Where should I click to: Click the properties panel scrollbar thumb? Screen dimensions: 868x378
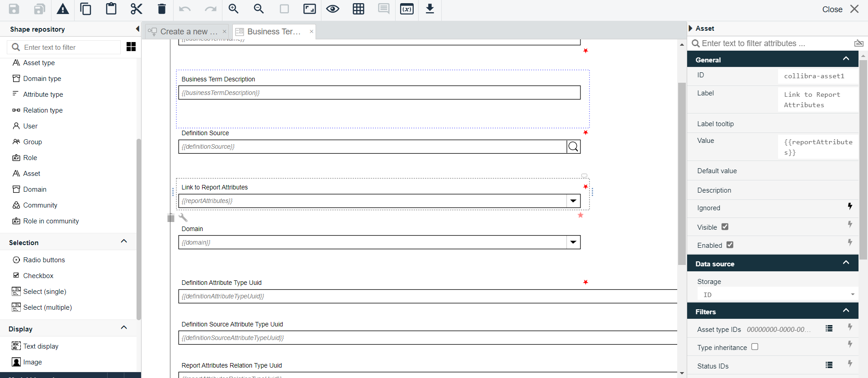pyautogui.click(x=863, y=160)
